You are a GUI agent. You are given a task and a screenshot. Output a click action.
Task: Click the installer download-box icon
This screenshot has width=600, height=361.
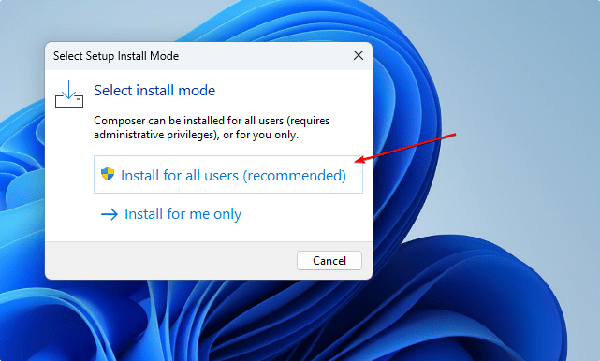click(x=69, y=94)
